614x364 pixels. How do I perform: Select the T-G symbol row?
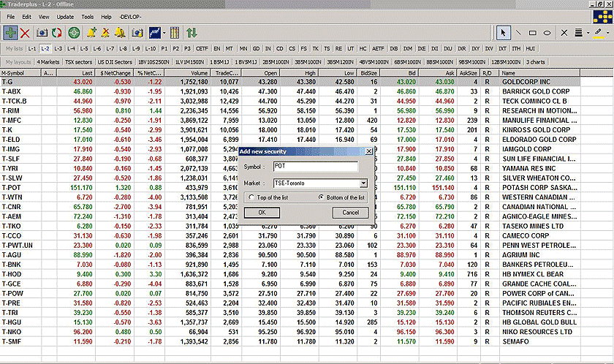tap(289, 82)
